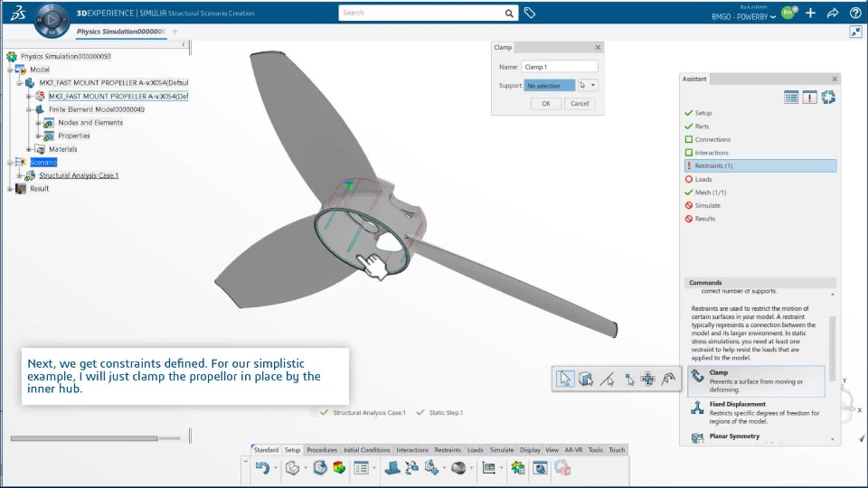Click the checklist feature manager icon
Viewport: 868px width, 488px height.
tap(361, 468)
